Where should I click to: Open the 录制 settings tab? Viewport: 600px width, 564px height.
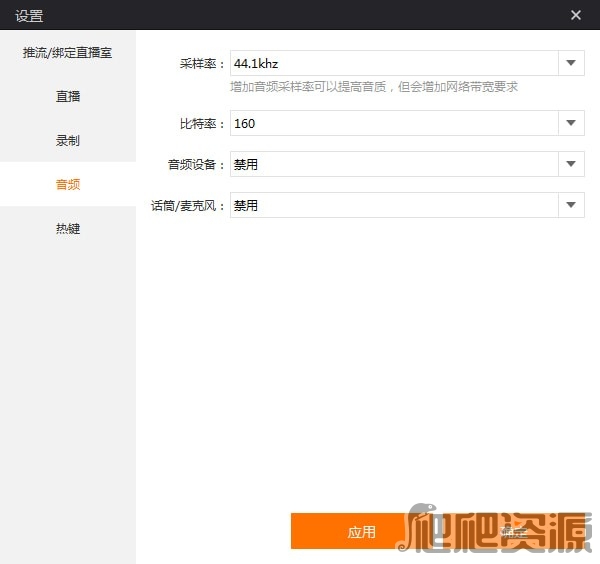[68, 140]
